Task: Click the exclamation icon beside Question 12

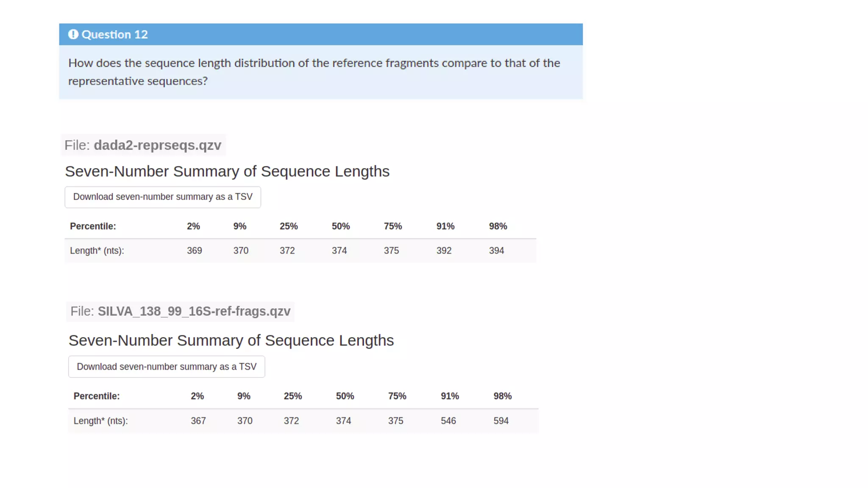Action: click(x=73, y=34)
